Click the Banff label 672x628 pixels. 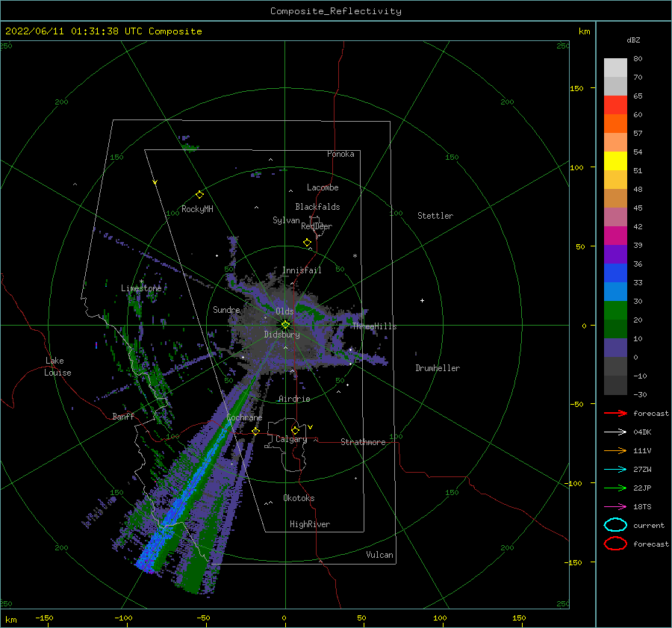(x=123, y=416)
